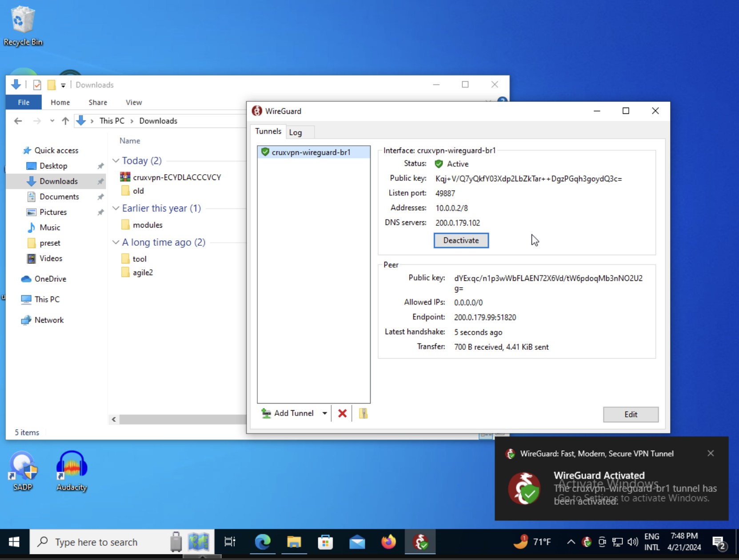Open the View ribbon tab in Explorer
The image size is (739, 560).
(x=133, y=102)
